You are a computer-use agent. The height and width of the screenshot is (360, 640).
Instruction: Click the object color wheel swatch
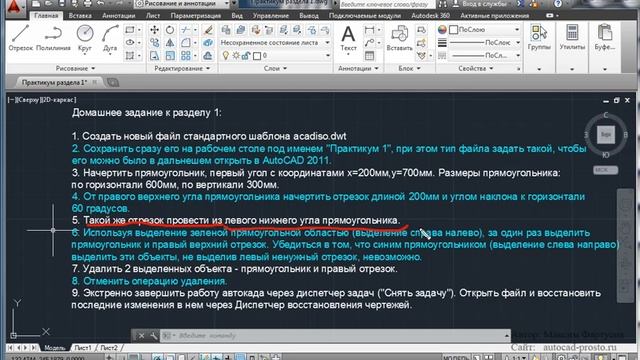442,29
